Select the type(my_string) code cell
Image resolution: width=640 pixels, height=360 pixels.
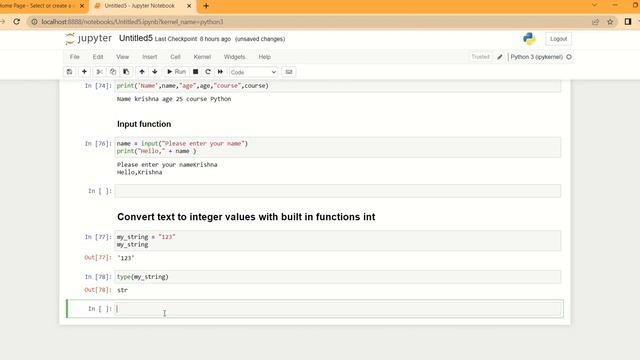point(338,277)
